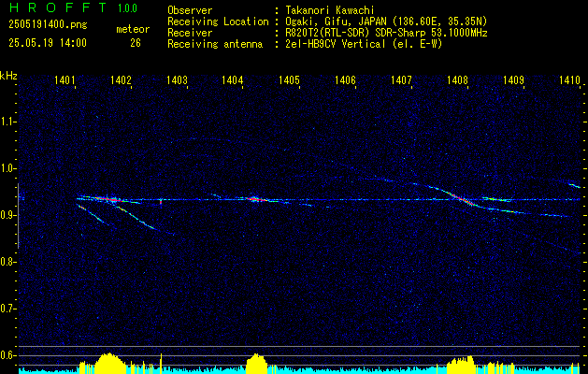The image size is (588, 374).
Task: Click the 'Receiving Location' label
Action: (x=218, y=22)
